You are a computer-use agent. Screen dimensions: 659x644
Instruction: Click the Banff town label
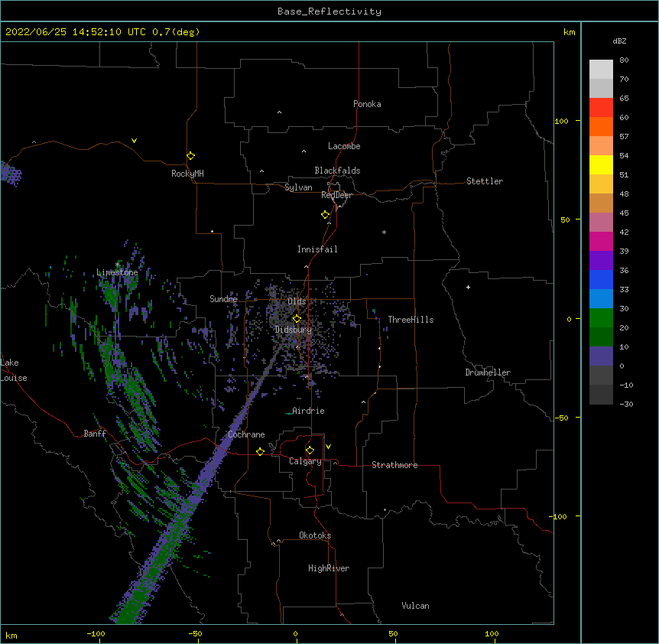coord(95,434)
